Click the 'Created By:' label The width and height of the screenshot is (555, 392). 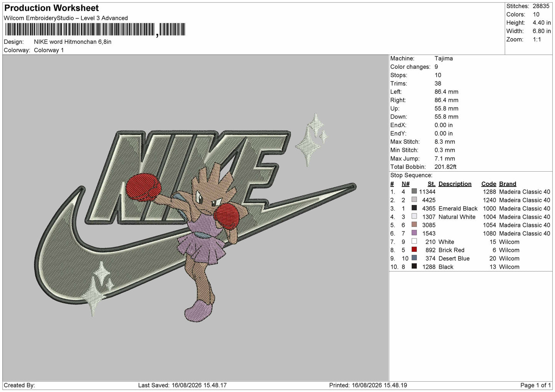tap(19, 385)
